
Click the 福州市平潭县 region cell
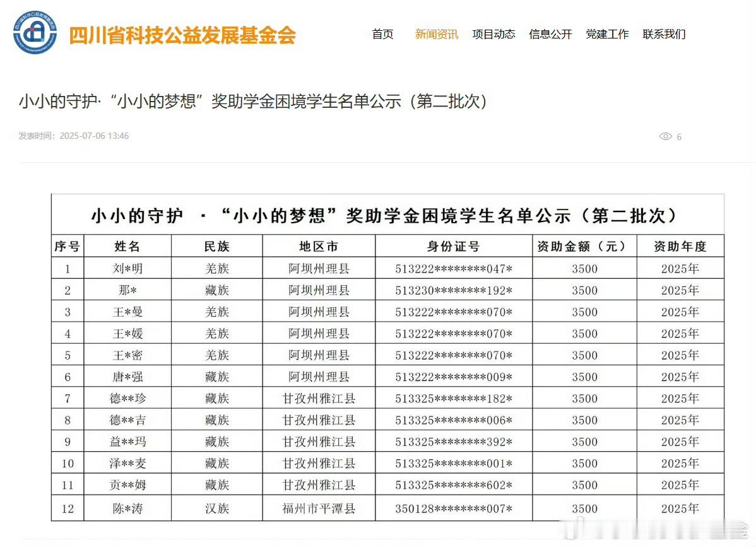click(x=318, y=509)
